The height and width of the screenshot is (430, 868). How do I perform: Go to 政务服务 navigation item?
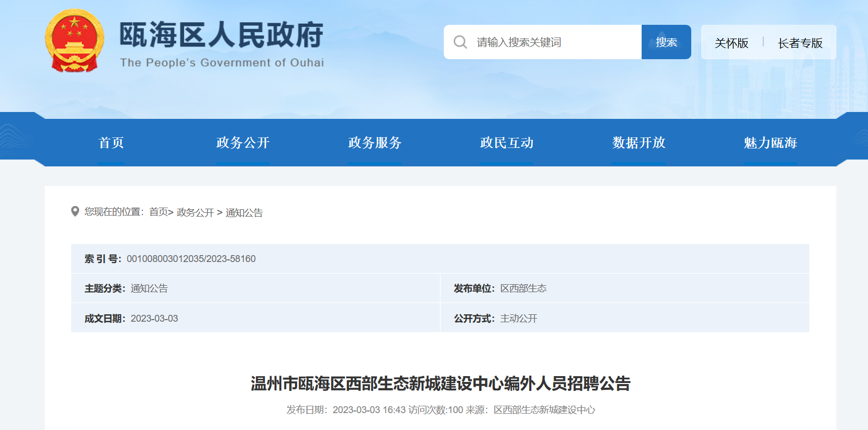[375, 143]
